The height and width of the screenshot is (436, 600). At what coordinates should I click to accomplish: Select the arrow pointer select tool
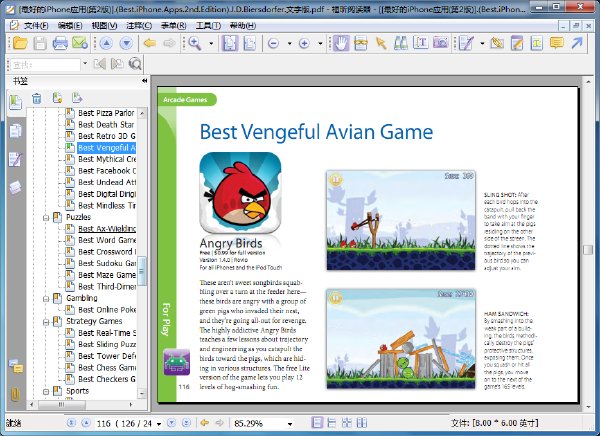click(381, 43)
